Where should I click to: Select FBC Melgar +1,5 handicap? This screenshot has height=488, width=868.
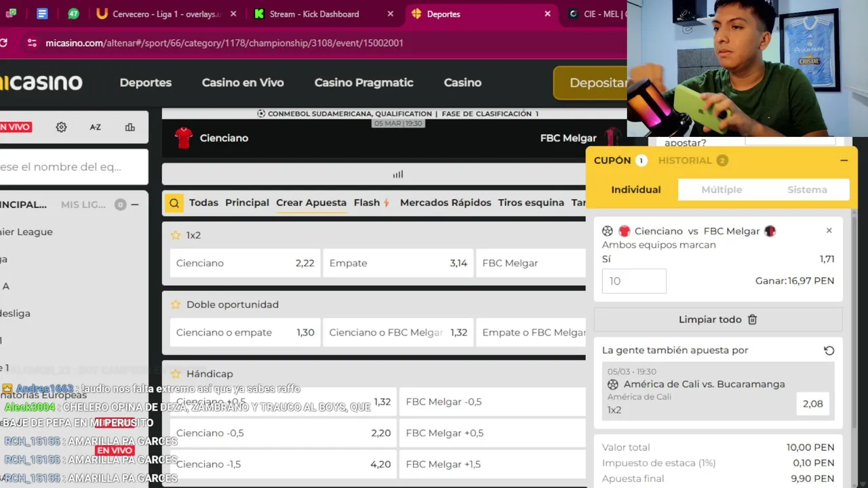(x=492, y=464)
